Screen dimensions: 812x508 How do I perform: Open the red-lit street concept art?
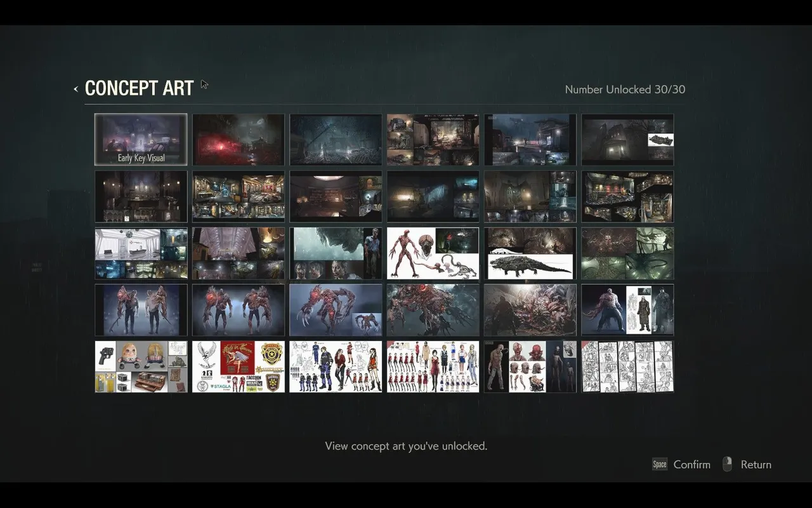pyautogui.click(x=239, y=140)
